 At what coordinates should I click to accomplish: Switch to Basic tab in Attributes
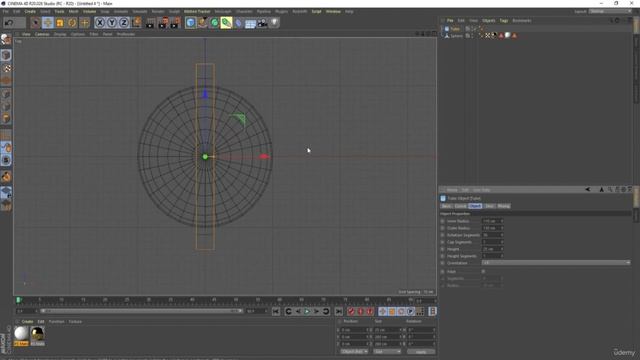[x=447, y=206]
